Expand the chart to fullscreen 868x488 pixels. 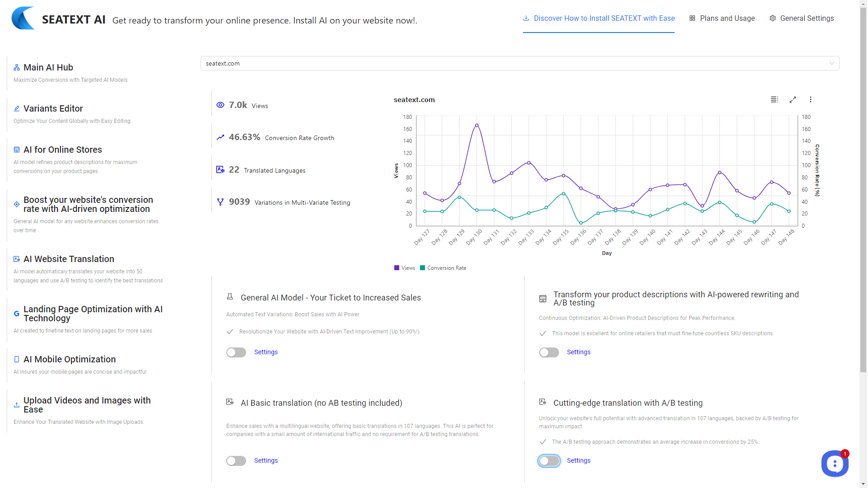tap(793, 100)
